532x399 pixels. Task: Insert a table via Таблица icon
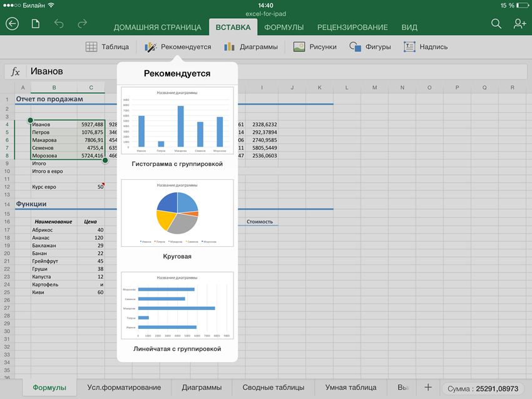91,47
